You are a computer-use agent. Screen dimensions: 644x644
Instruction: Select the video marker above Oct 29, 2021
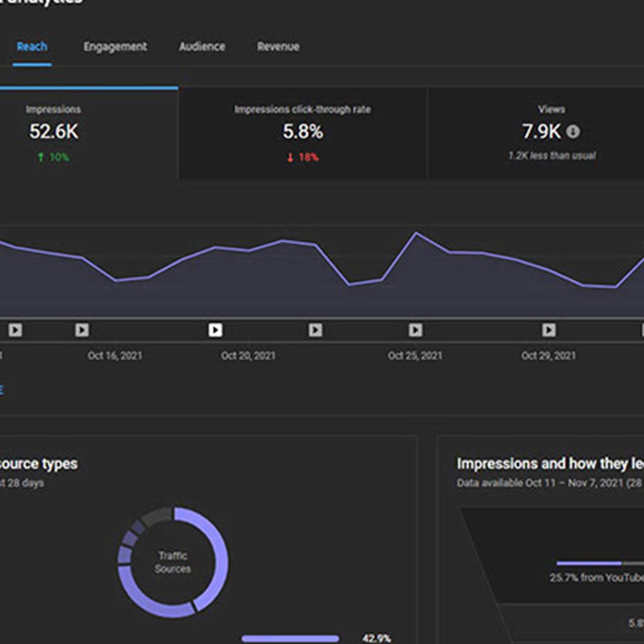pos(549,330)
